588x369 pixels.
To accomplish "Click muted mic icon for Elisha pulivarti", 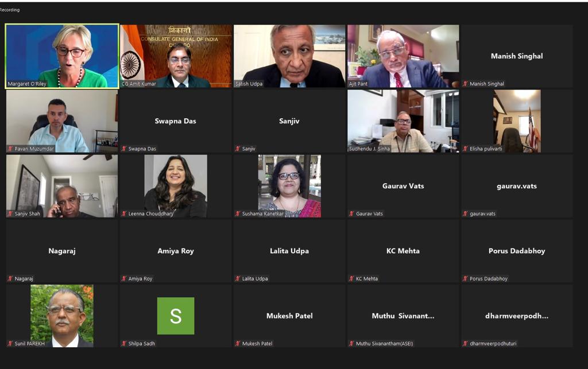I will pyautogui.click(x=465, y=149).
